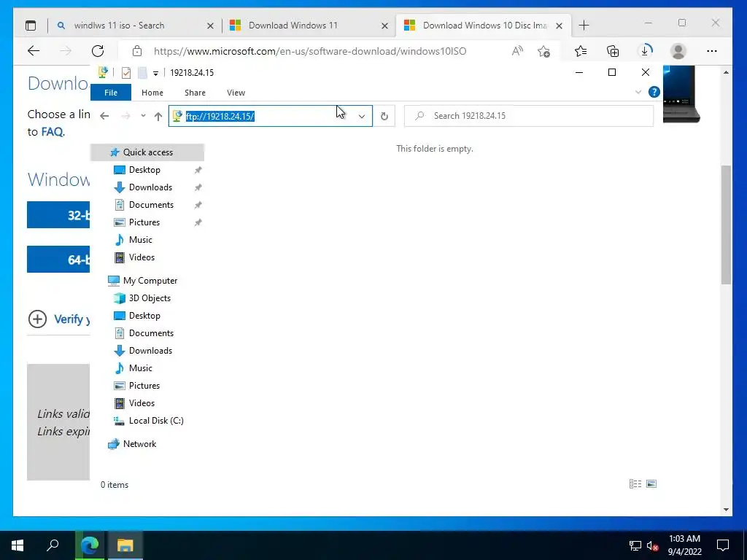Viewport: 747px width, 560px height.
Task: Switch to Download Windows 11 tab
Action: tap(307, 26)
